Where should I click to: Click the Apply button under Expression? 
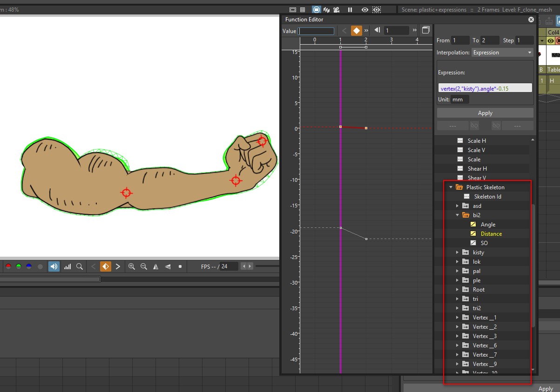click(x=485, y=113)
